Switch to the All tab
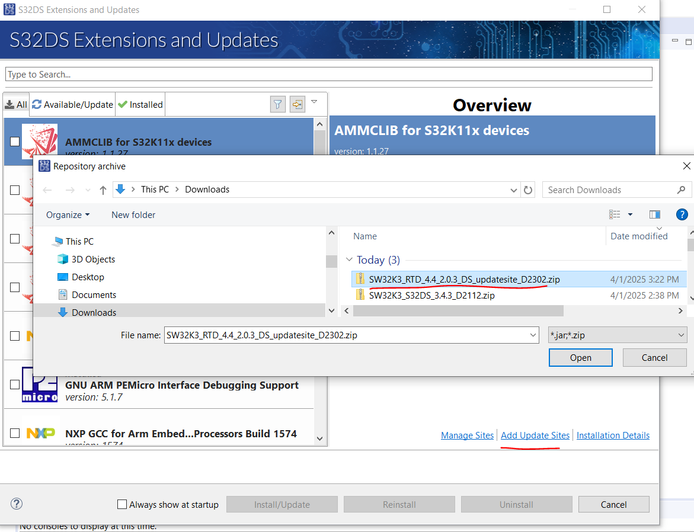This screenshot has width=694, height=532. click(16, 104)
